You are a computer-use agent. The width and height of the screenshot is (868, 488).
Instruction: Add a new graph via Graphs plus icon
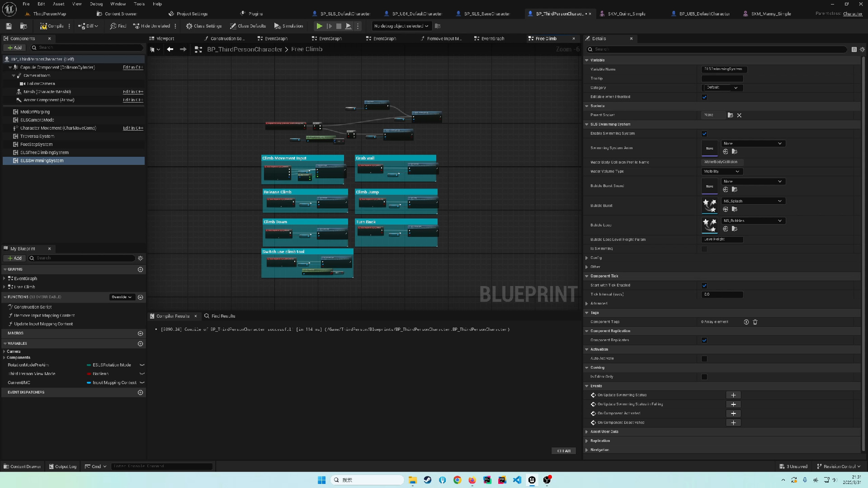click(140, 270)
